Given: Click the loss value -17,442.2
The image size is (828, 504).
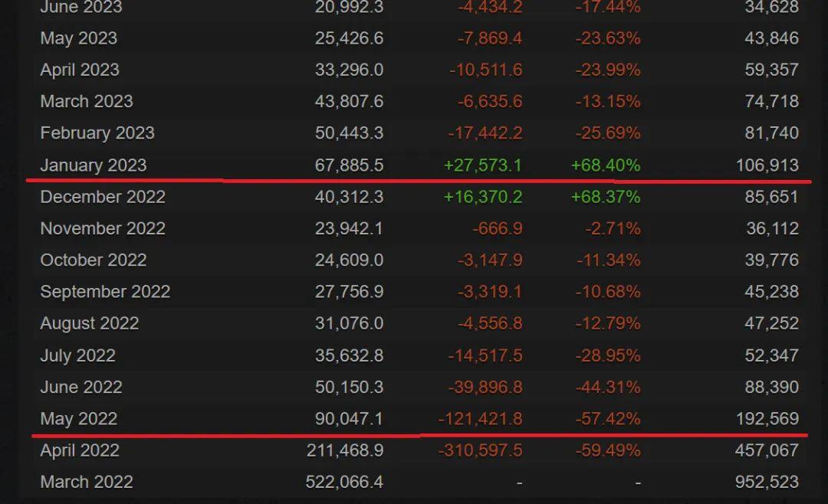Looking at the screenshot, I should 485,133.
